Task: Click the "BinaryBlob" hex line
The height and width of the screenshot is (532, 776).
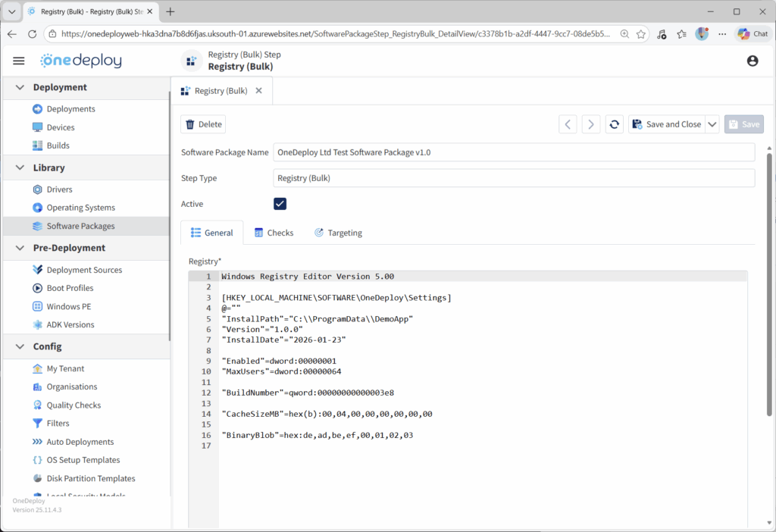Action: (x=318, y=436)
